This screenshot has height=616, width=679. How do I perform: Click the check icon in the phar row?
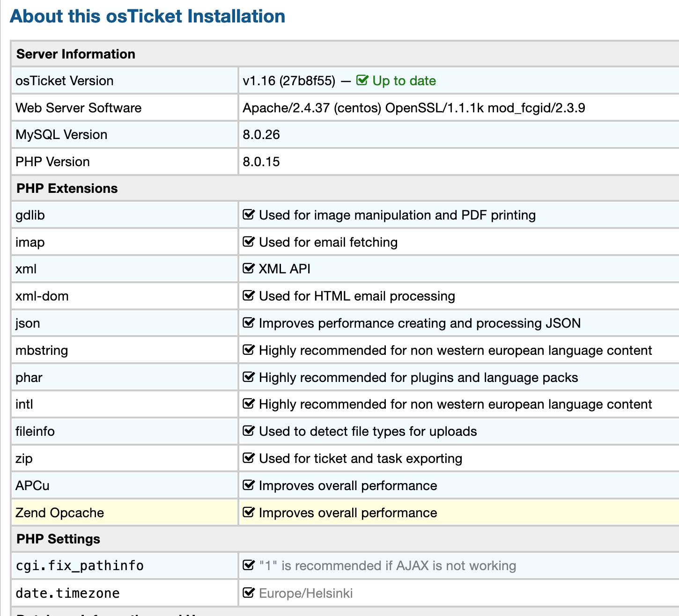(249, 377)
